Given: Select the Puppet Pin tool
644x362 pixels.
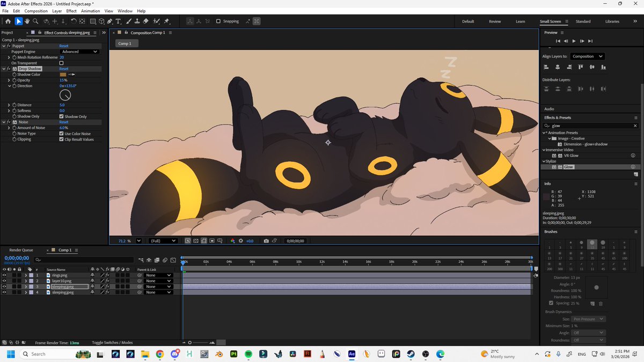Looking at the screenshot, I should pyautogui.click(x=168, y=21).
